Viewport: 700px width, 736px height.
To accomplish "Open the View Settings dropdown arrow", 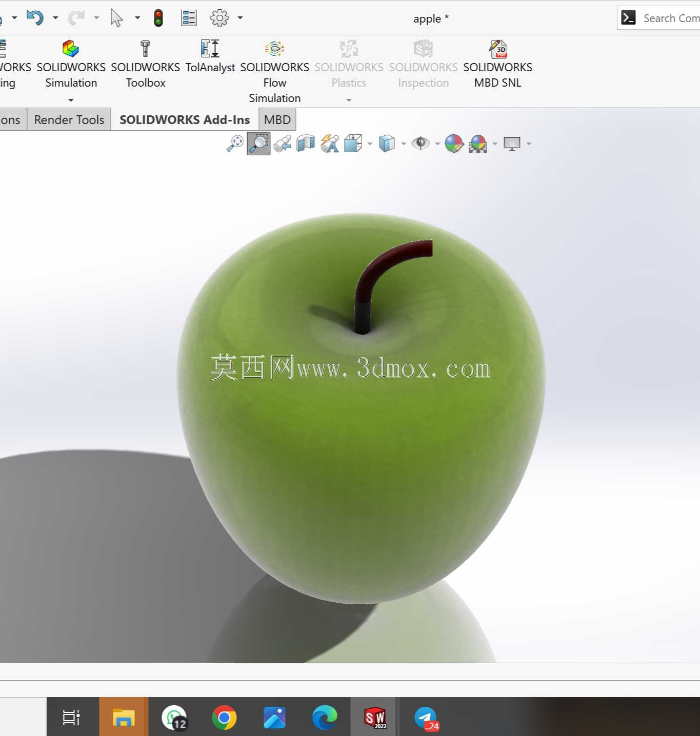I will tap(529, 144).
